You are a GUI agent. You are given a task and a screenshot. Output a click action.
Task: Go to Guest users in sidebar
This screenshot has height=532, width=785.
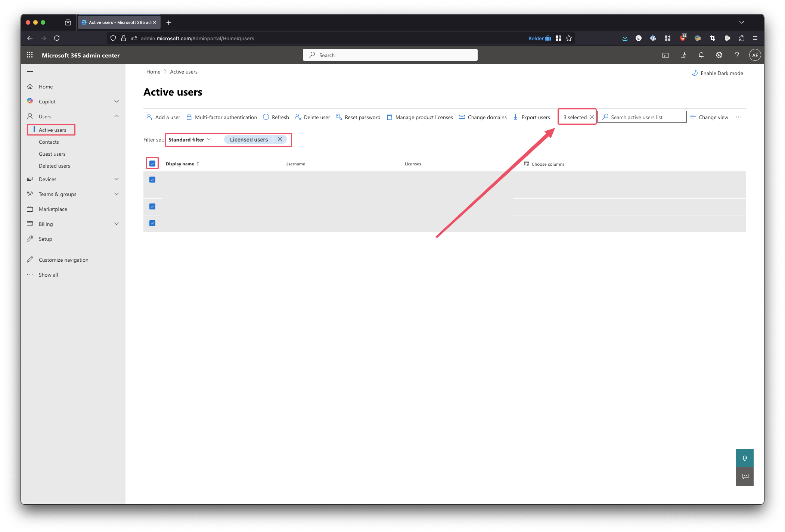(52, 154)
